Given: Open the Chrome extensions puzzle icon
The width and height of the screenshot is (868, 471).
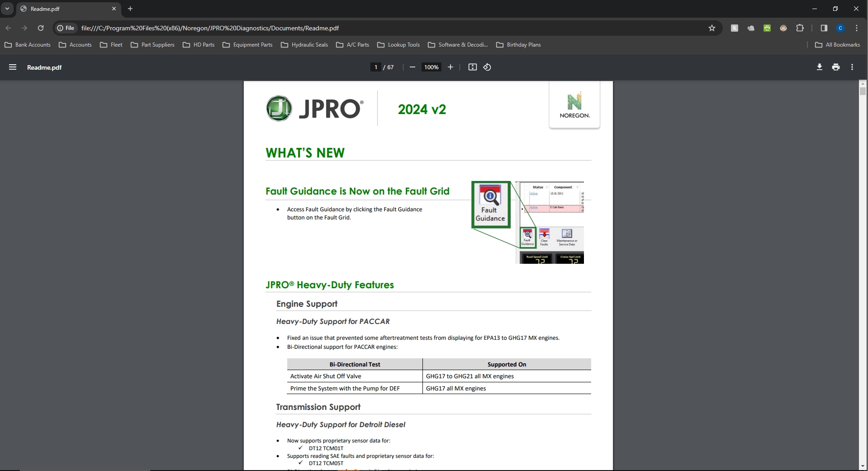Looking at the screenshot, I should pos(800,28).
